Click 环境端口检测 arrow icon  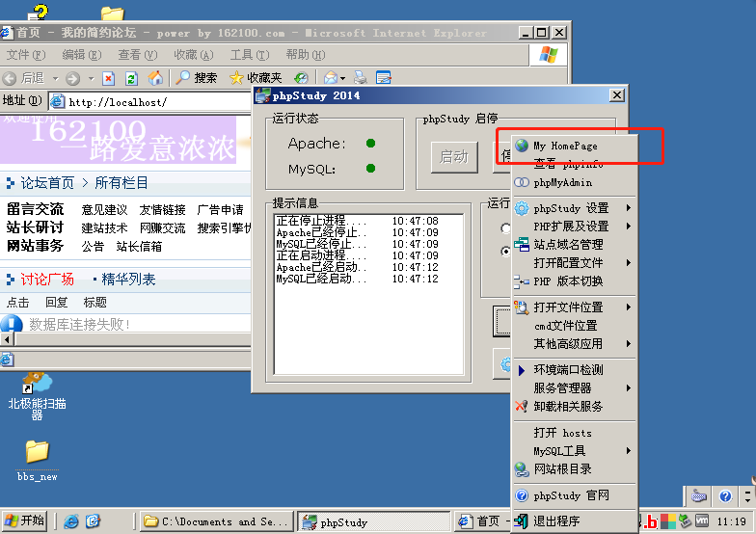521,370
